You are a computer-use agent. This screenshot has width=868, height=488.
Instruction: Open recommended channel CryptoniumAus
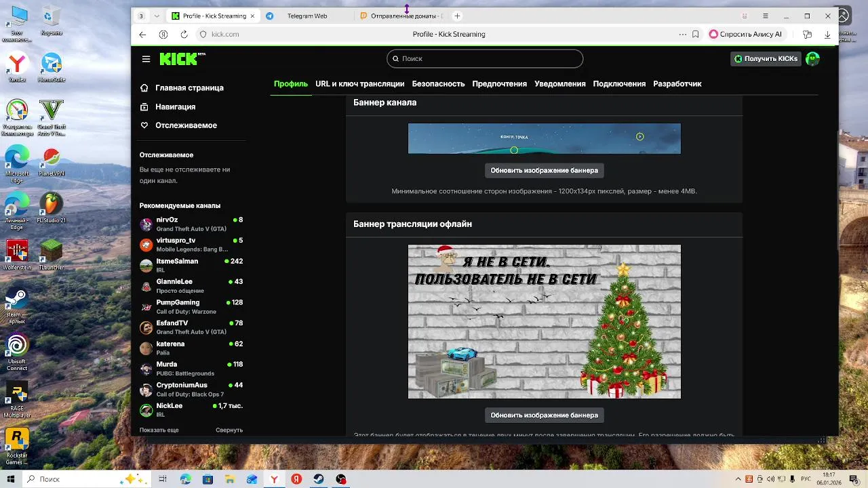click(x=191, y=390)
